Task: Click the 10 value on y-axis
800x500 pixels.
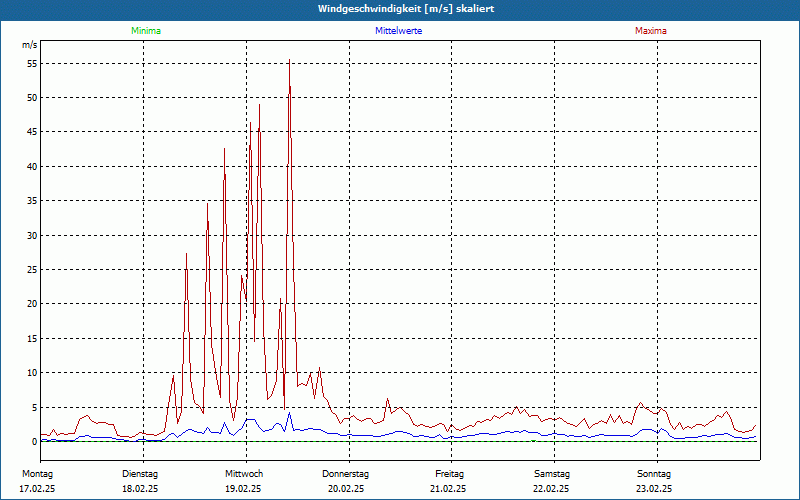Action: (33, 373)
